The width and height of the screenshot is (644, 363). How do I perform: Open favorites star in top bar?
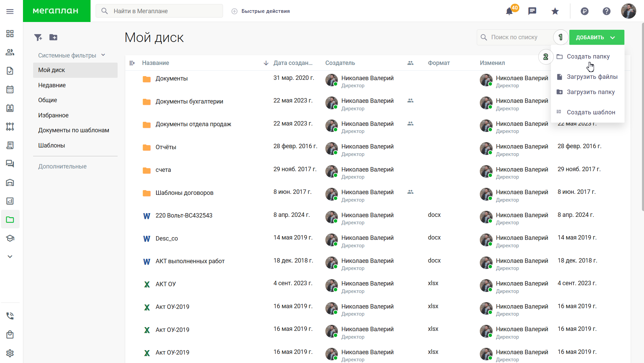(555, 11)
